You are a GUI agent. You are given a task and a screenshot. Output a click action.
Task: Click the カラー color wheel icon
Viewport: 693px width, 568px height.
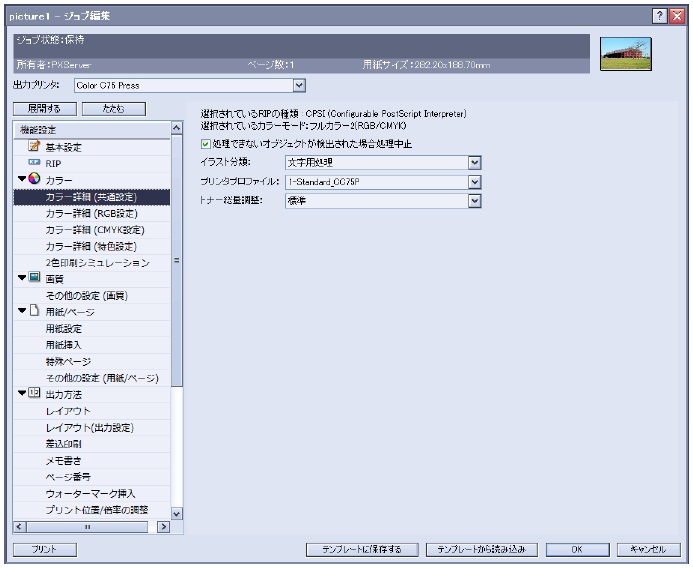[34, 179]
